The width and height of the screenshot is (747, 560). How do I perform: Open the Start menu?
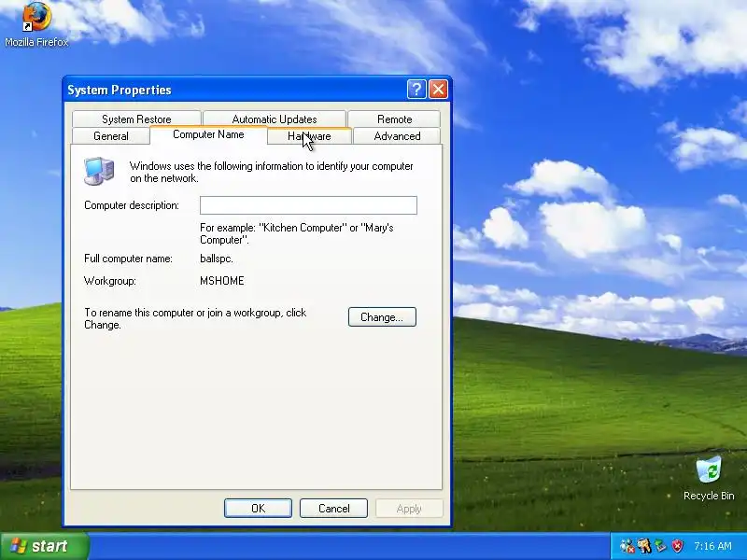44,546
